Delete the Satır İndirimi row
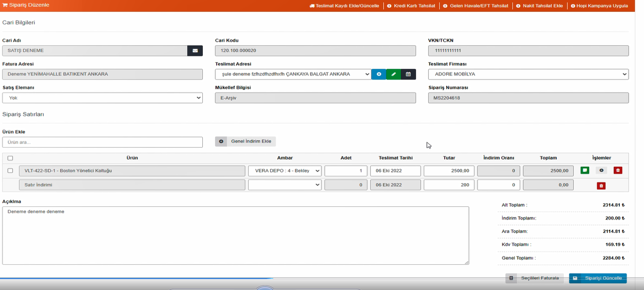 click(601, 185)
